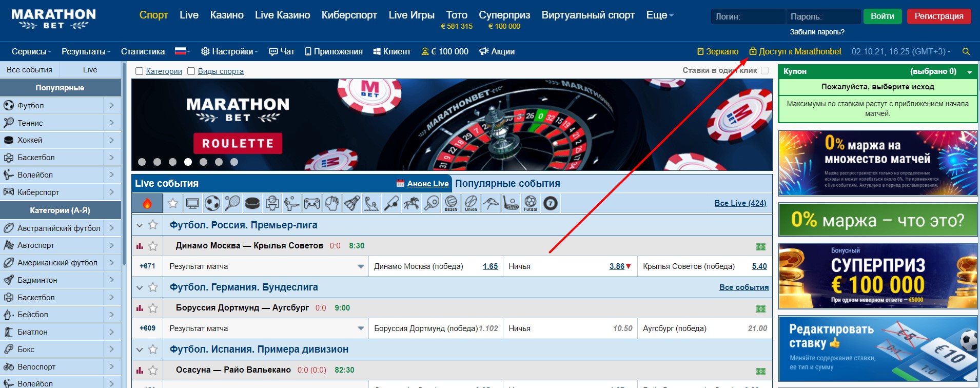Filter live events by water polo icon
Viewport: 980px width, 388px height.
(x=371, y=204)
